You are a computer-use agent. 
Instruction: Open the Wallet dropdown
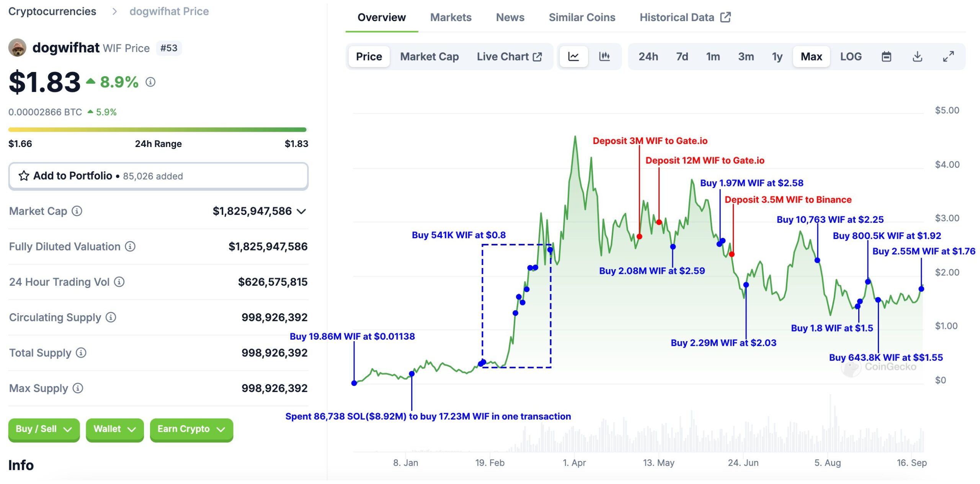(115, 429)
